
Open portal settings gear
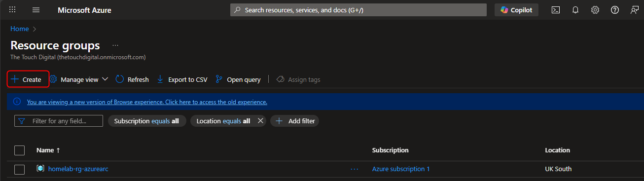(595, 10)
